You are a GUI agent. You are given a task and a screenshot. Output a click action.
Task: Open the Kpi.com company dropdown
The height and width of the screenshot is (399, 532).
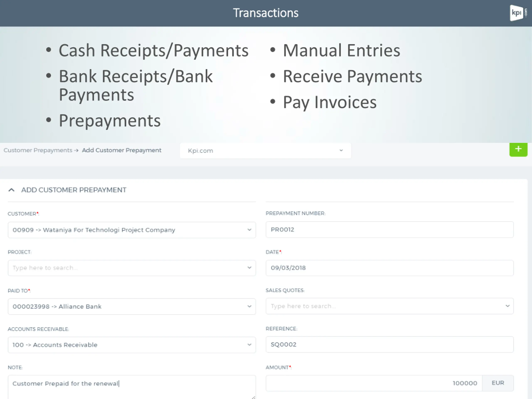point(265,150)
